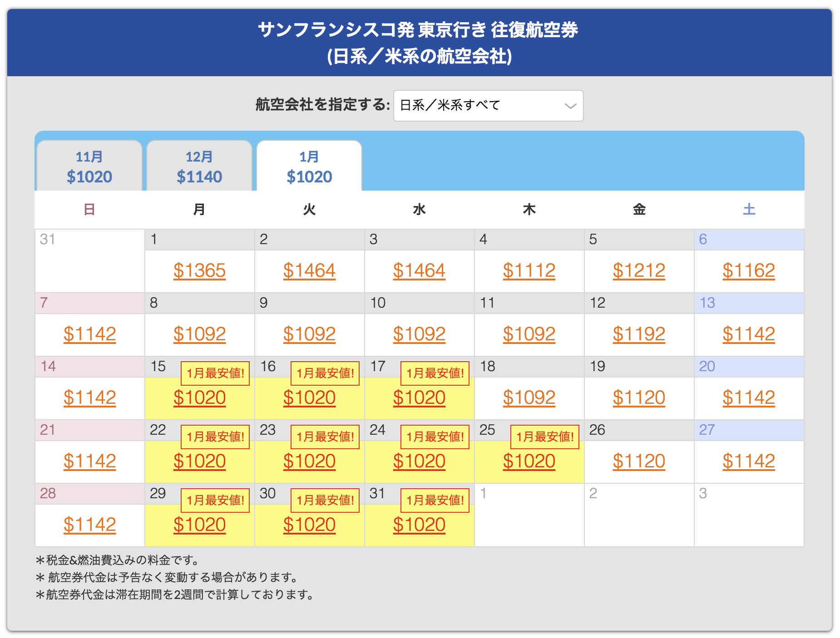This screenshot has width=840, height=638.
Task: Open the $1365 fare on January 1
Action: (199, 270)
